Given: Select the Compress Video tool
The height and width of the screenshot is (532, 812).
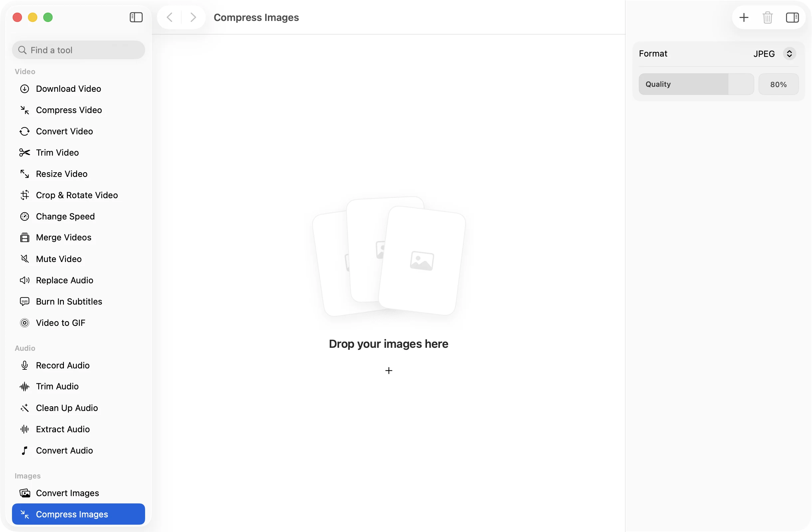Looking at the screenshot, I should [x=78, y=110].
